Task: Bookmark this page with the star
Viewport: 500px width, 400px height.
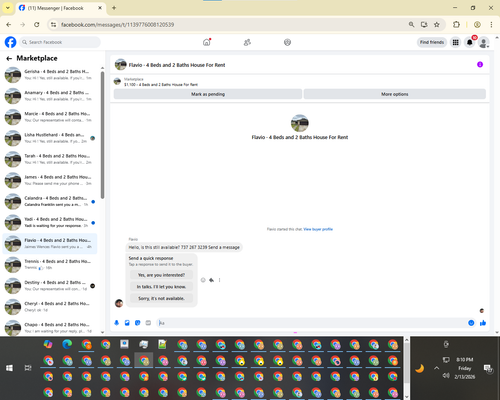Action: [437, 25]
